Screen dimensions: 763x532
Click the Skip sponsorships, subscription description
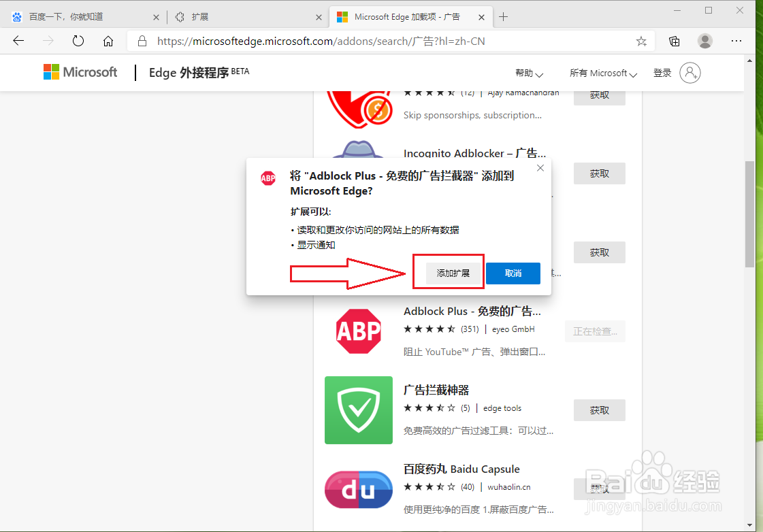pyautogui.click(x=472, y=115)
